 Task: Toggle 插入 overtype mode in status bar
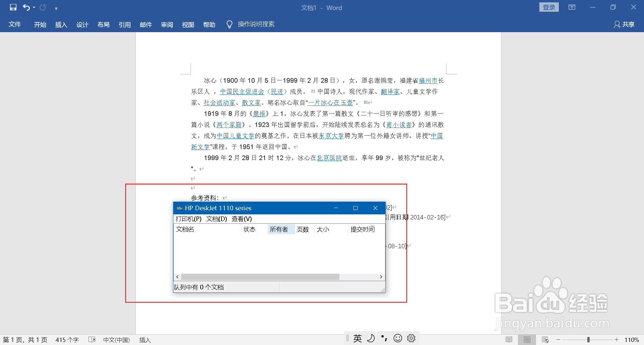(145, 340)
